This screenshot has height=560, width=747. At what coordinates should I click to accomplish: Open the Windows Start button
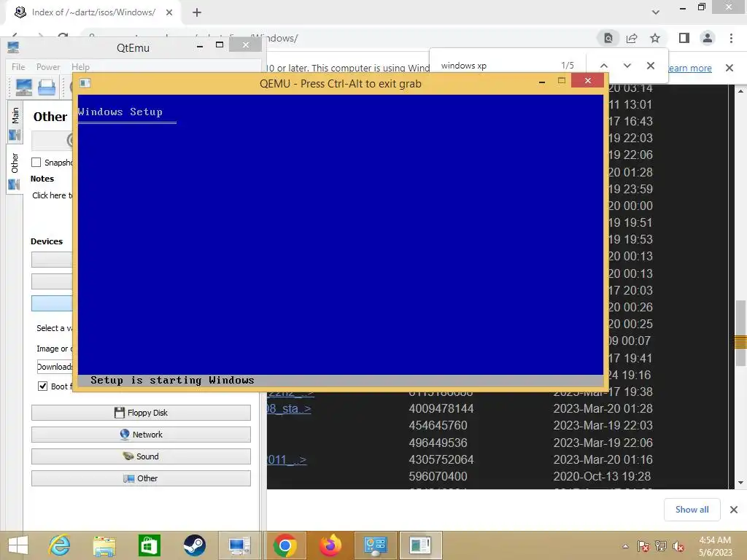18,545
